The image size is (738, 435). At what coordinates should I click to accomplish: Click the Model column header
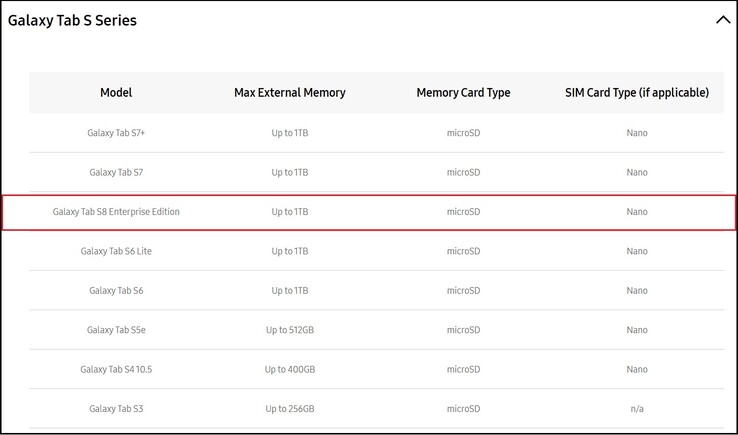[116, 92]
